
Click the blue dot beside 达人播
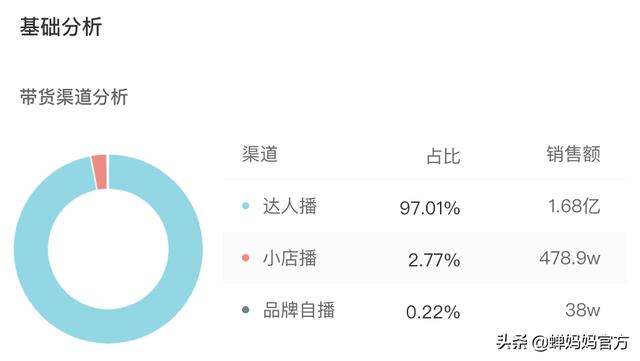coord(245,205)
